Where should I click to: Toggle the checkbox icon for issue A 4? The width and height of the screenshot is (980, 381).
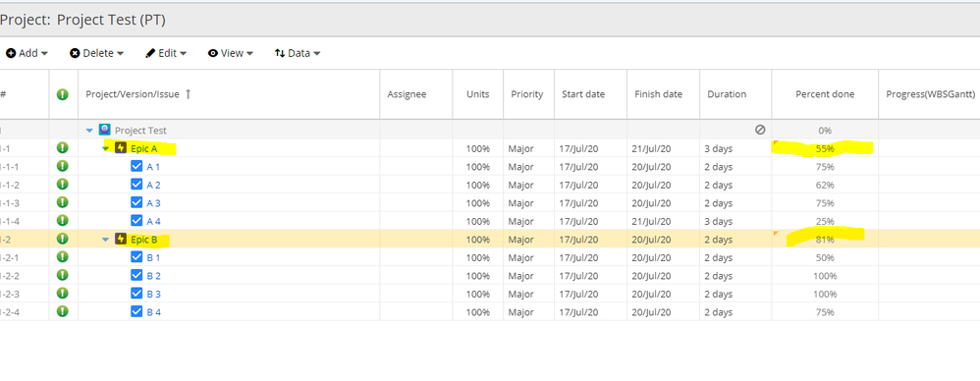(136, 221)
